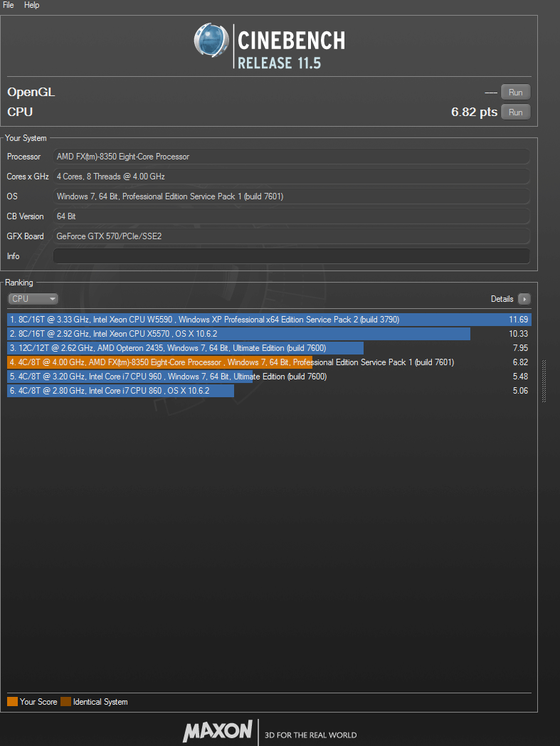Run the OpenGL benchmark
This screenshot has height=746, width=560.
pos(515,93)
